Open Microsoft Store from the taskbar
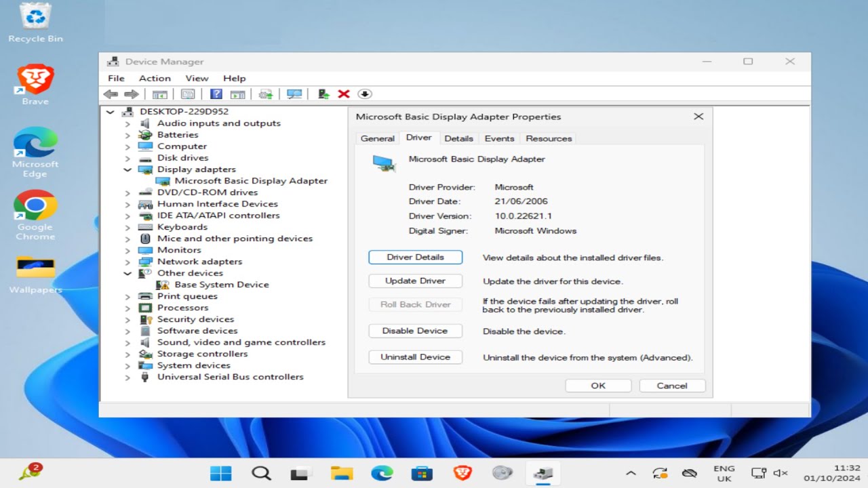 tap(422, 473)
